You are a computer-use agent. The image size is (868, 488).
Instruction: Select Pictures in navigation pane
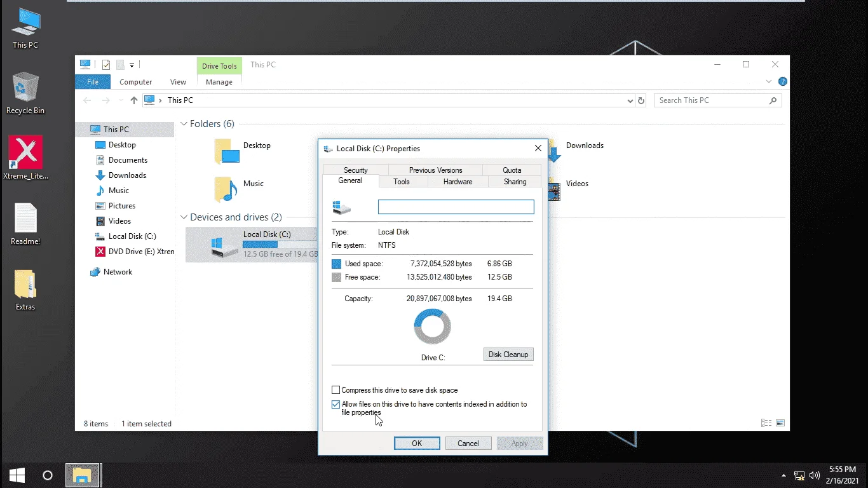[122, 206]
